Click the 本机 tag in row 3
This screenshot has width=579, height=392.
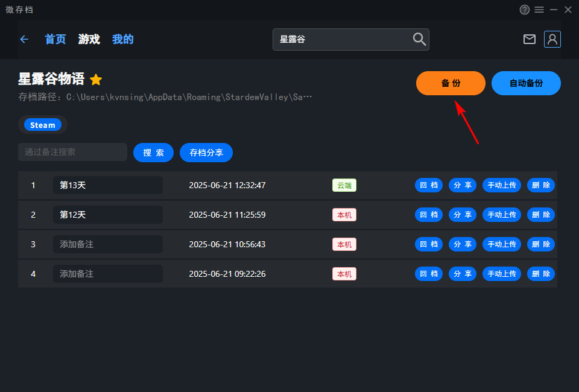coord(344,244)
